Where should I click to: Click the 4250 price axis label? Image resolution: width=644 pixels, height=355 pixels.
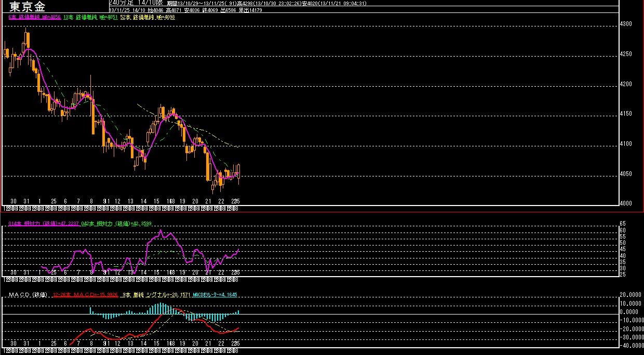pyautogui.click(x=626, y=54)
